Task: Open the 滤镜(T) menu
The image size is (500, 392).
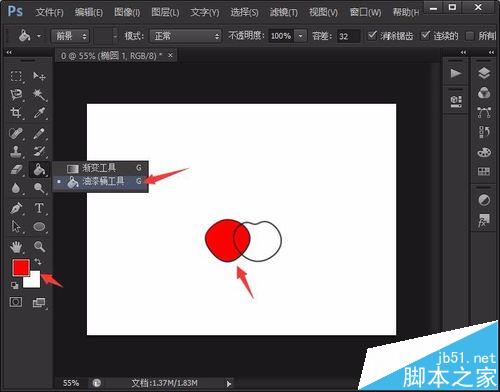Action: [284, 13]
